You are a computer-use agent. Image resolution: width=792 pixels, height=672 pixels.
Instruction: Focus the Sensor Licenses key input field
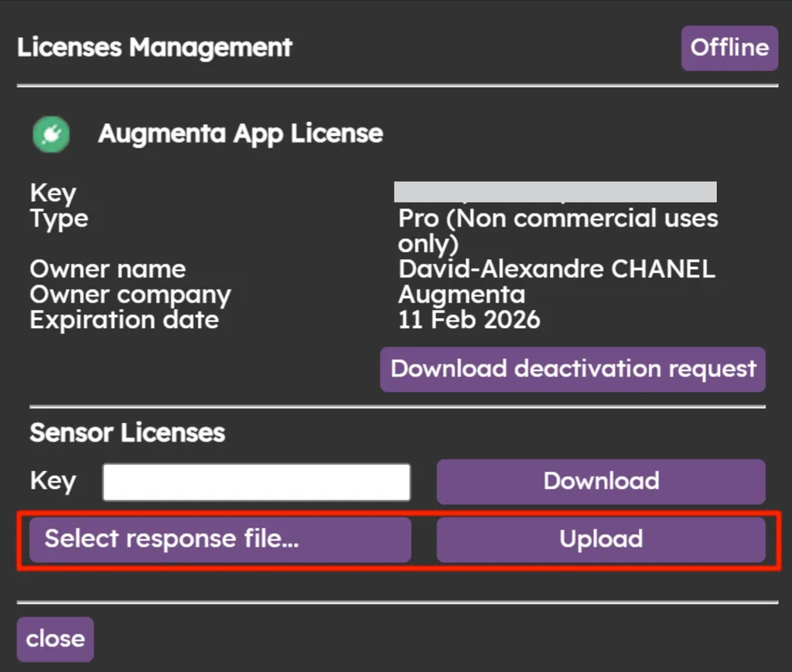(x=256, y=483)
